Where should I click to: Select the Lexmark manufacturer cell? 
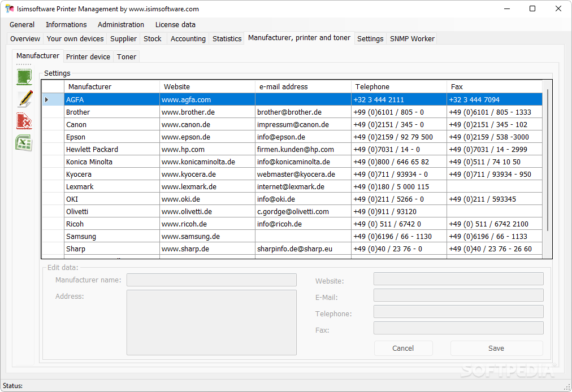point(112,186)
